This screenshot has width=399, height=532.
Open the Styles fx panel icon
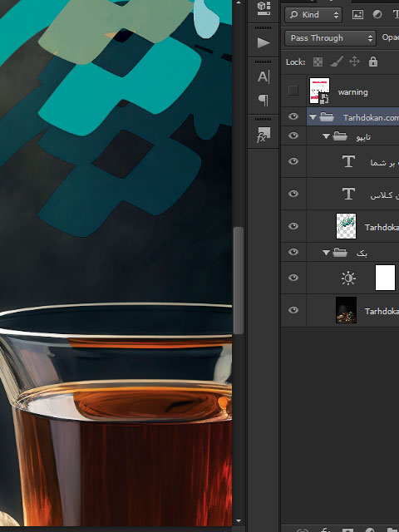264,135
